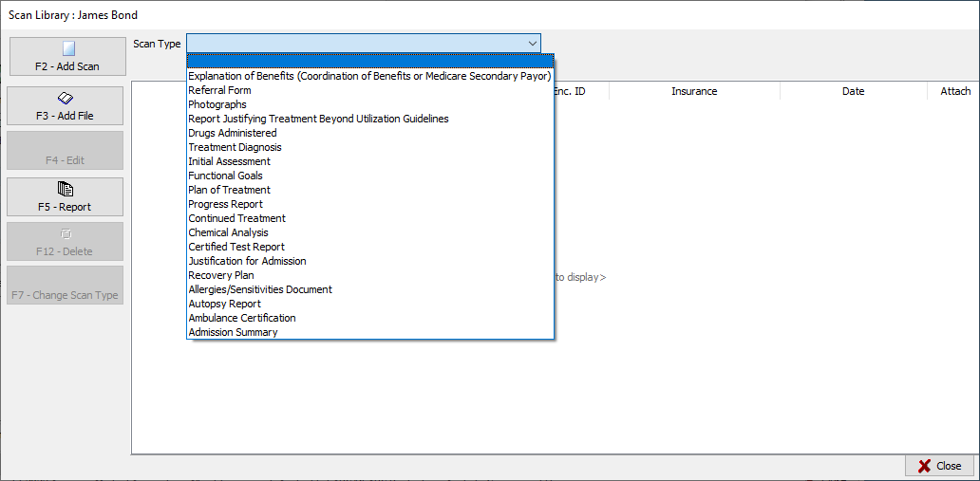The width and height of the screenshot is (980, 481).
Task: Select Treatment Diagnosis scan type
Action: pos(235,147)
